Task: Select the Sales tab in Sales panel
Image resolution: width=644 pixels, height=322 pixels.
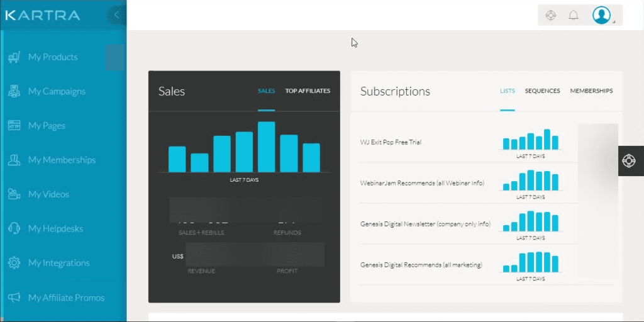Action: (x=267, y=91)
